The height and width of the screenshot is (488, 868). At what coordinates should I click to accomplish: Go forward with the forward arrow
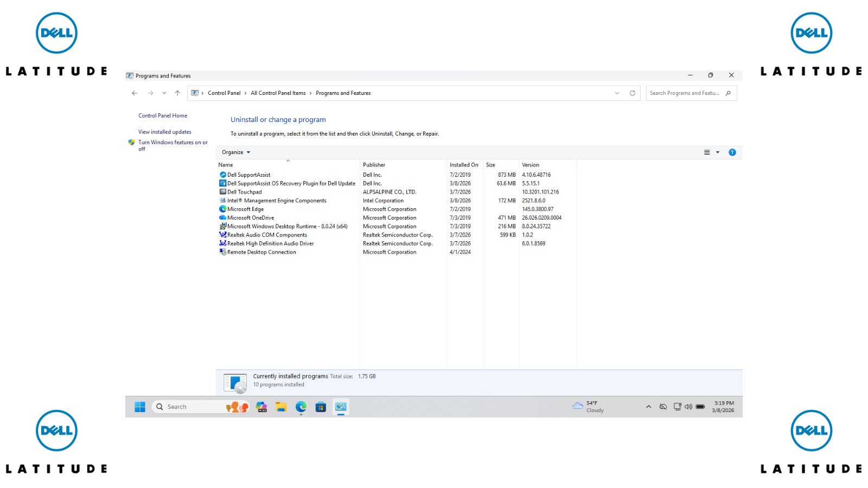(150, 93)
